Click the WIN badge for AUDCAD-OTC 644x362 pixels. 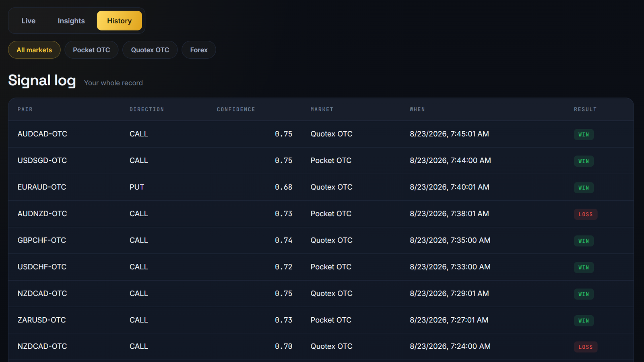pos(584,134)
